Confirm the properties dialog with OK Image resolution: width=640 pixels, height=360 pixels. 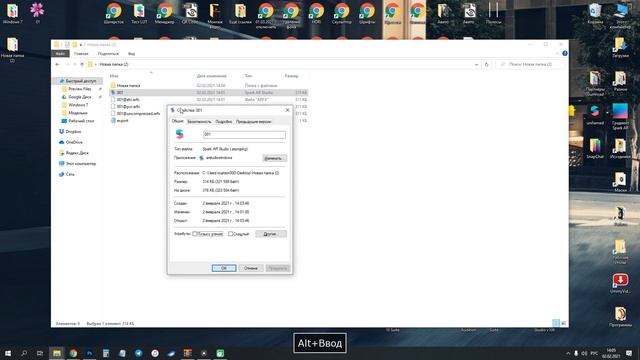click(224, 268)
